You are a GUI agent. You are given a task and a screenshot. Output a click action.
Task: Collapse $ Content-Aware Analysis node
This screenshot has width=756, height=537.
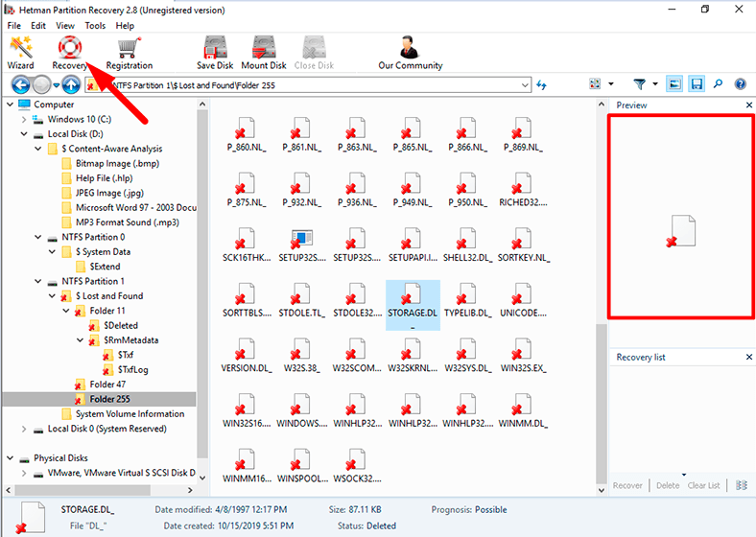(37, 149)
